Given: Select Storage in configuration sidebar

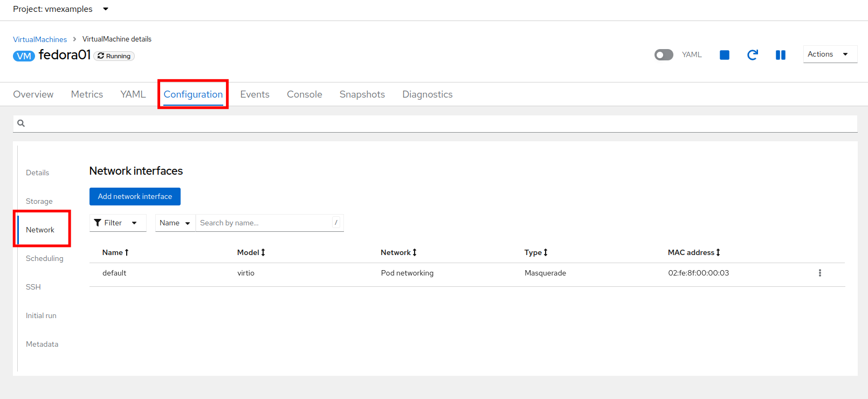Looking at the screenshot, I should [x=39, y=201].
